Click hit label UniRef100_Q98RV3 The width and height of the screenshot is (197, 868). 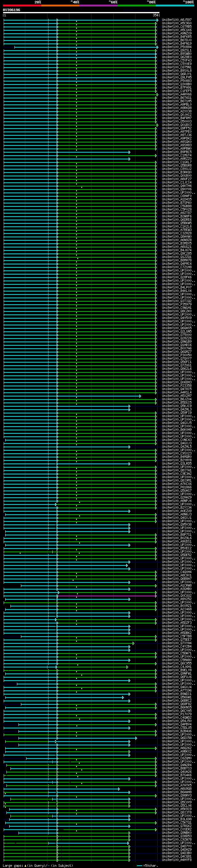tap(177, 796)
